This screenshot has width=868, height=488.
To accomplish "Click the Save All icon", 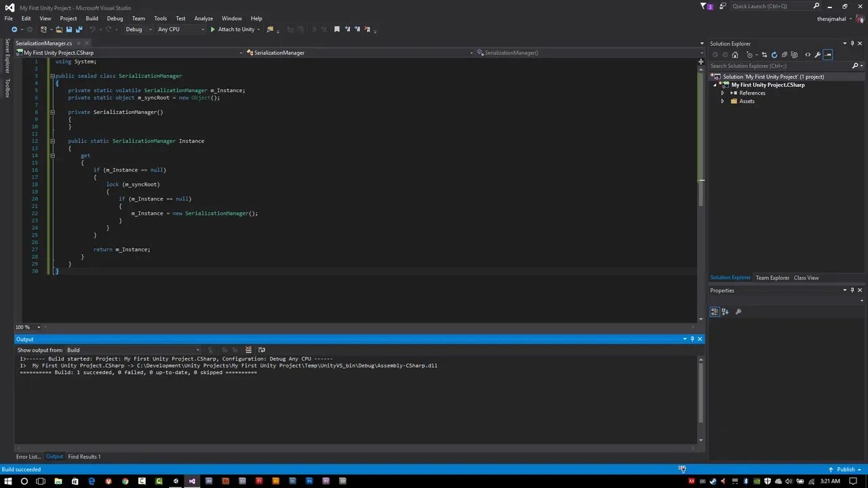I will click(x=79, y=29).
